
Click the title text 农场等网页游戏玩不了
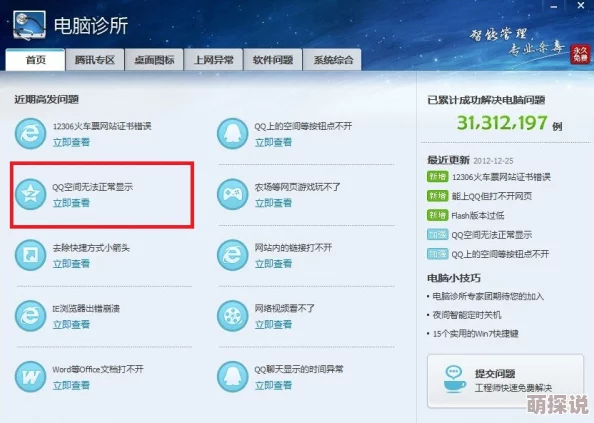(x=297, y=187)
